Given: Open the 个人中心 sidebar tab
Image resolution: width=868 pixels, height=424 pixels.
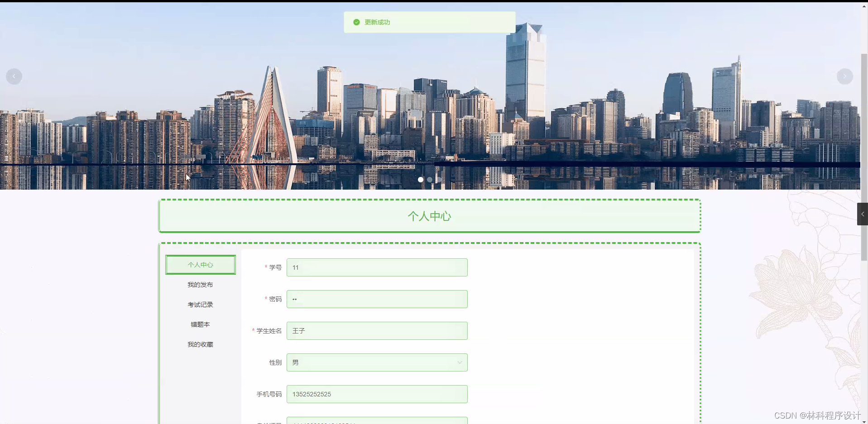Looking at the screenshot, I should pos(201,265).
